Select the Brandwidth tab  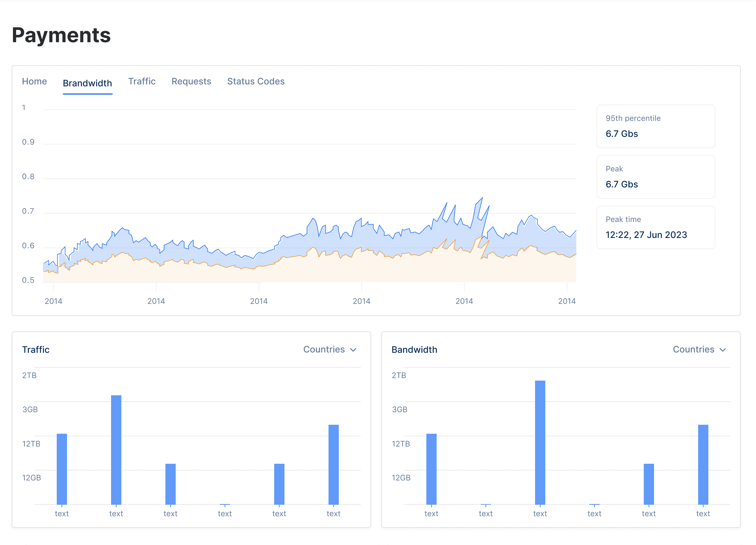[87, 83]
